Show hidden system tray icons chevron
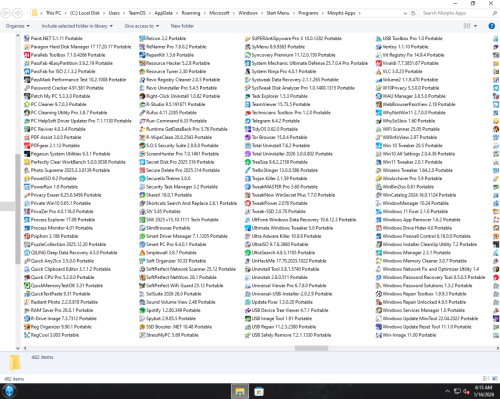 click(447, 391)
